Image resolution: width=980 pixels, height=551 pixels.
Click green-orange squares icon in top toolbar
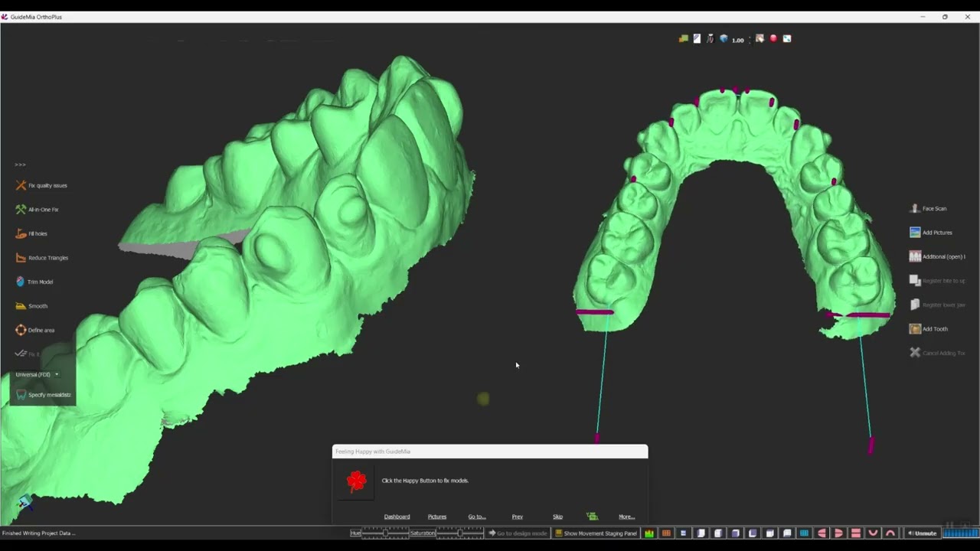point(683,39)
